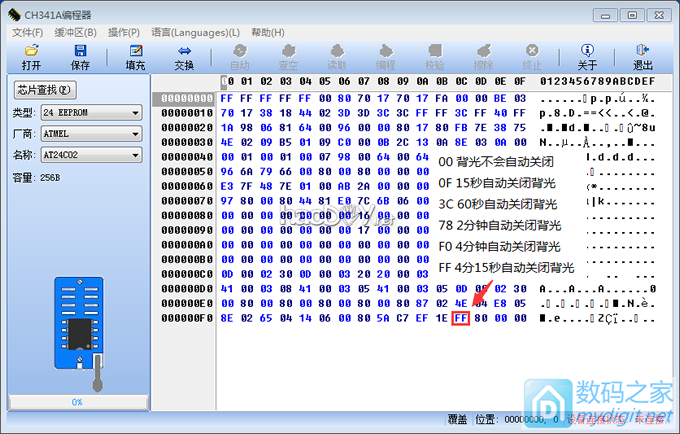
Task: Click the 保存 (Save) toolbar icon
Action: 80,57
